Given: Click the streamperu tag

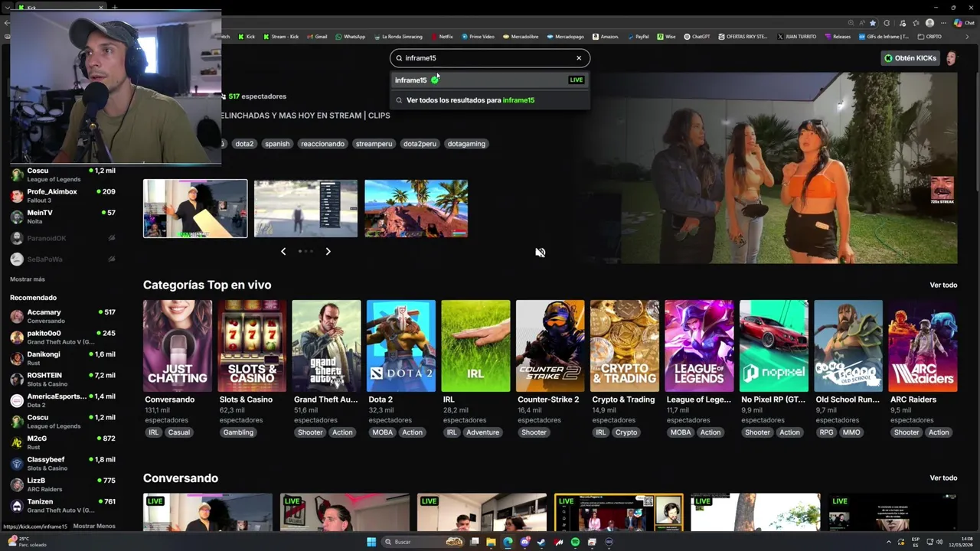Looking at the screenshot, I should pyautogui.click(x=374, y=144).
